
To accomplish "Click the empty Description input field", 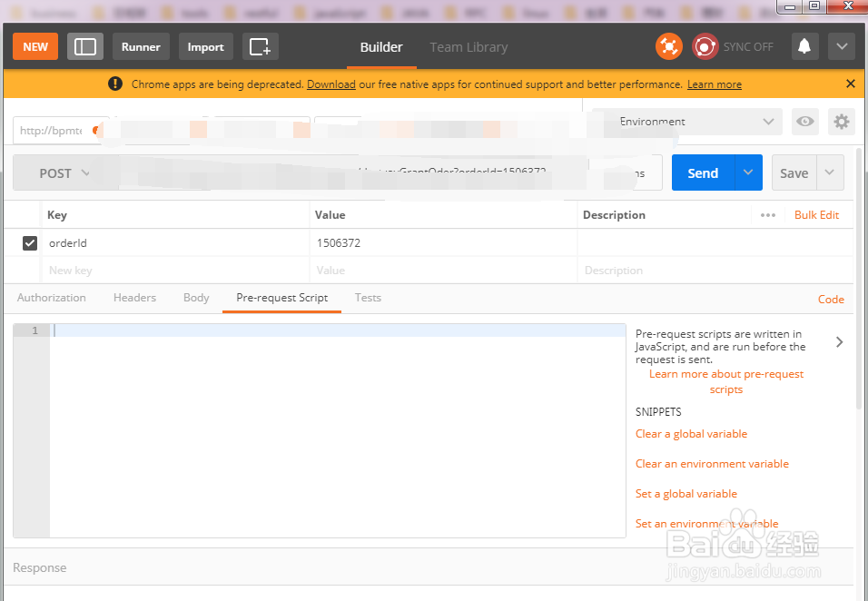I will (715, 270).
